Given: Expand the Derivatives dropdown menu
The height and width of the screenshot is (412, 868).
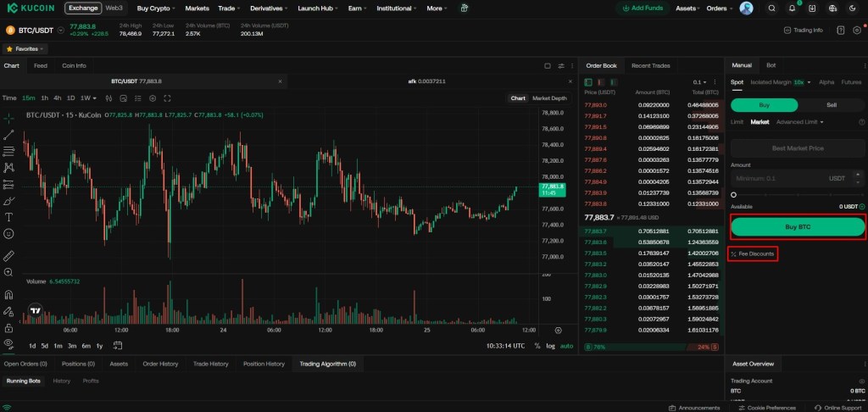Looking at the screenshot, I should point(269,8).
